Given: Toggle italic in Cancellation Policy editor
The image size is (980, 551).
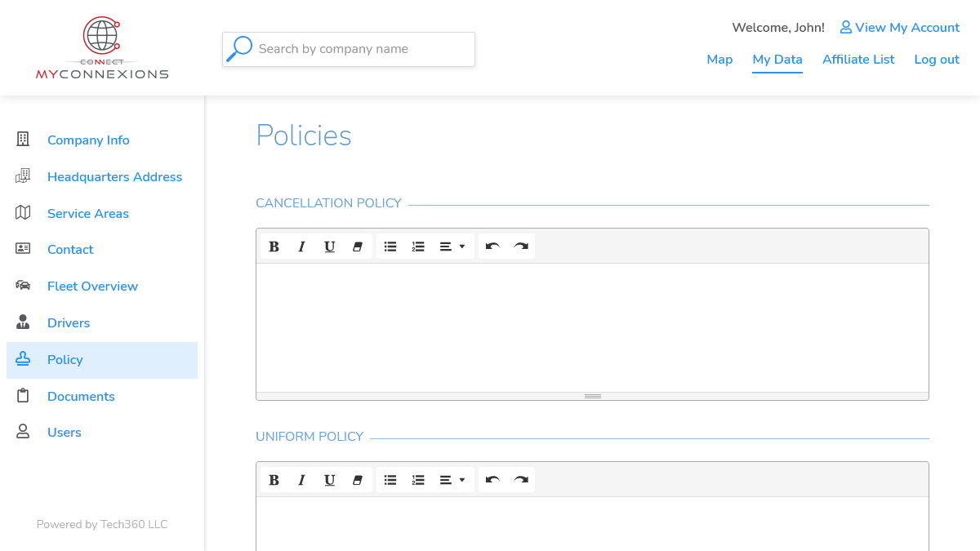Looking at the screenshot, I should (301, 247).
